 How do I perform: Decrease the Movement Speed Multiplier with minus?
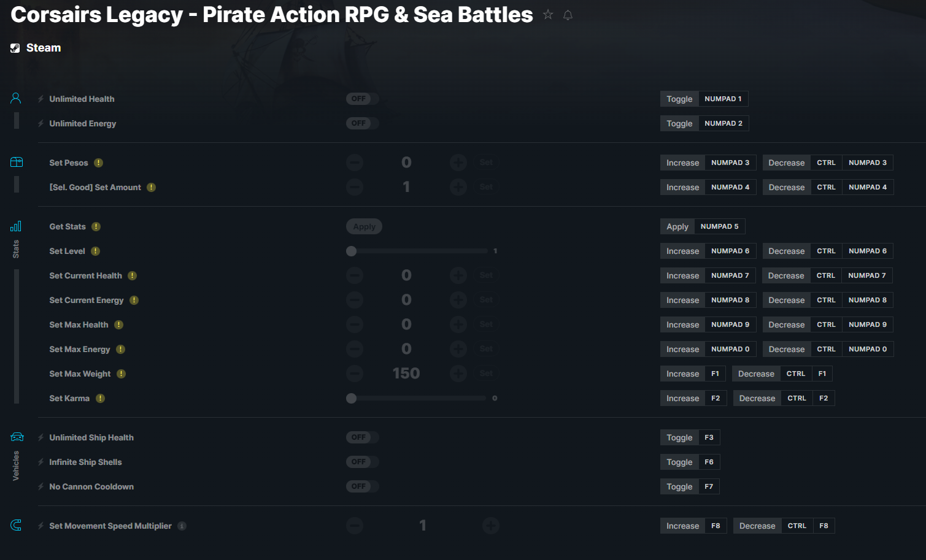pyautogui.click(x=355, y=526)
